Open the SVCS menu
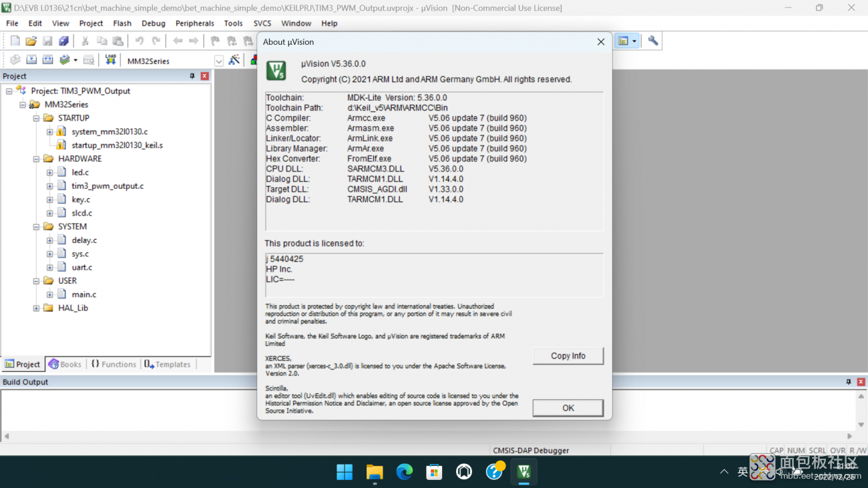 (262, 23)
